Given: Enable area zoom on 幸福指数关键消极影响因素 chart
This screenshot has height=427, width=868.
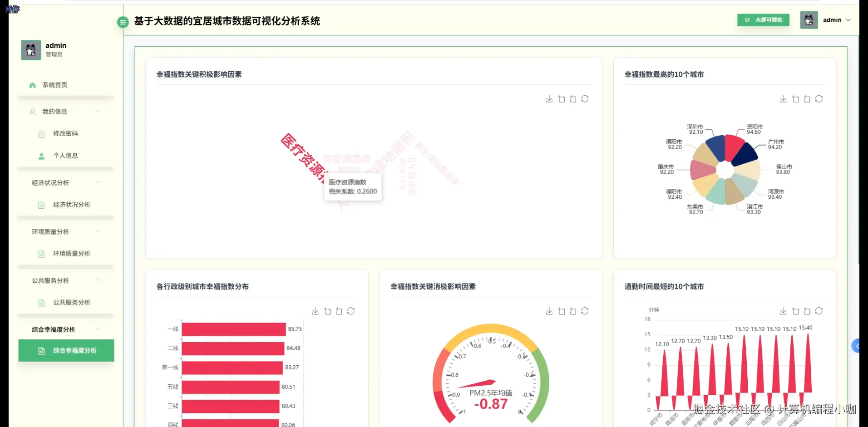Looking at the screenshot, I should pos(562,311).
